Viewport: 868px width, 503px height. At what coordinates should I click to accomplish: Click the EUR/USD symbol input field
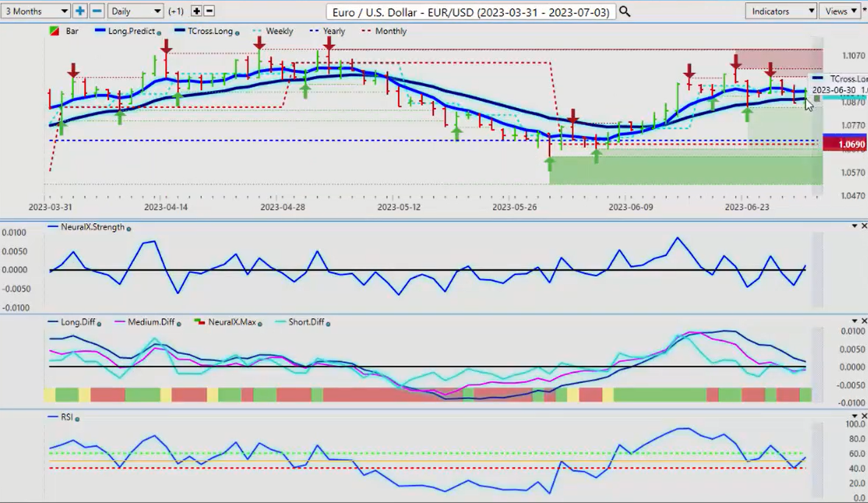coord(471,12)
